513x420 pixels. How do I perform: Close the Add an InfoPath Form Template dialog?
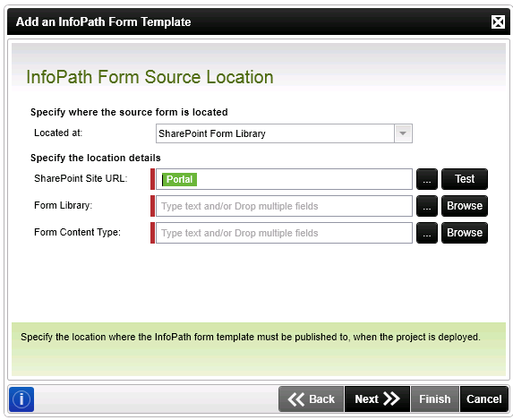(498, 21)
